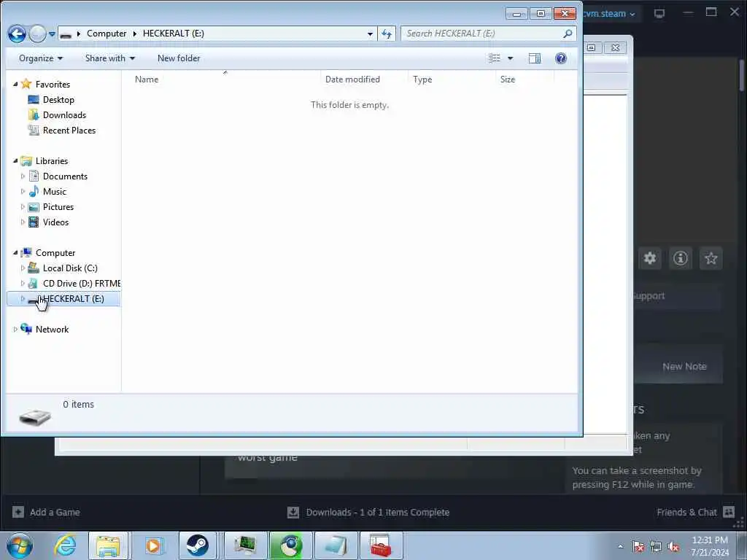
Task: Open the Organize menu
Action: (41, 58)
